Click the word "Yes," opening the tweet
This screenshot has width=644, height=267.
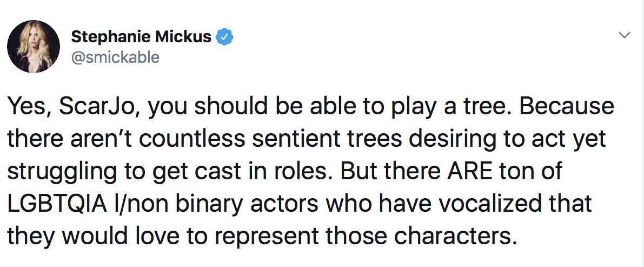(30, 107)
